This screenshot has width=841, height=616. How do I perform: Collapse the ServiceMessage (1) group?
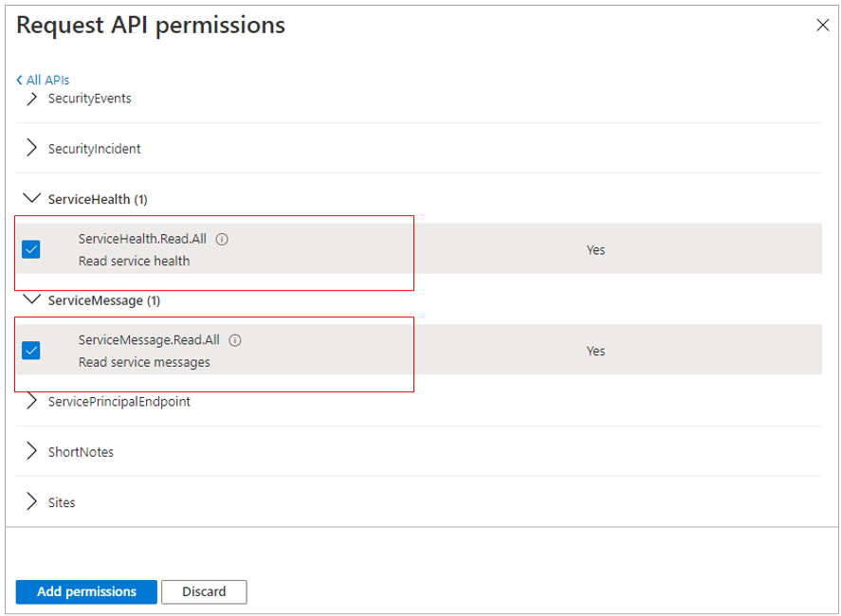[x=31, y=299]
